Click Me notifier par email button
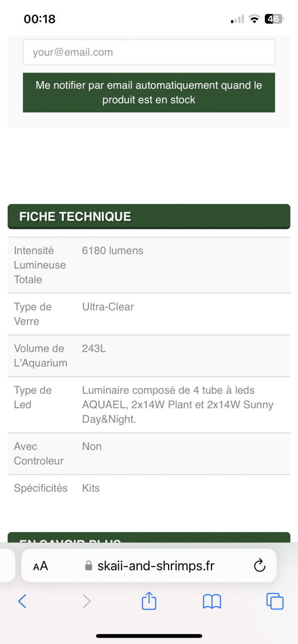This screenshot has height=644, width=298. click(x=149, y=92)
